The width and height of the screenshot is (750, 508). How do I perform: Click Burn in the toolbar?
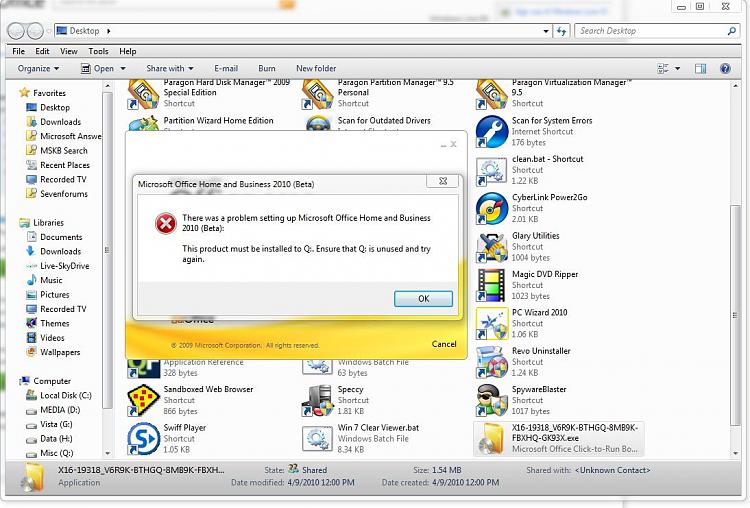tap(266, 68)
